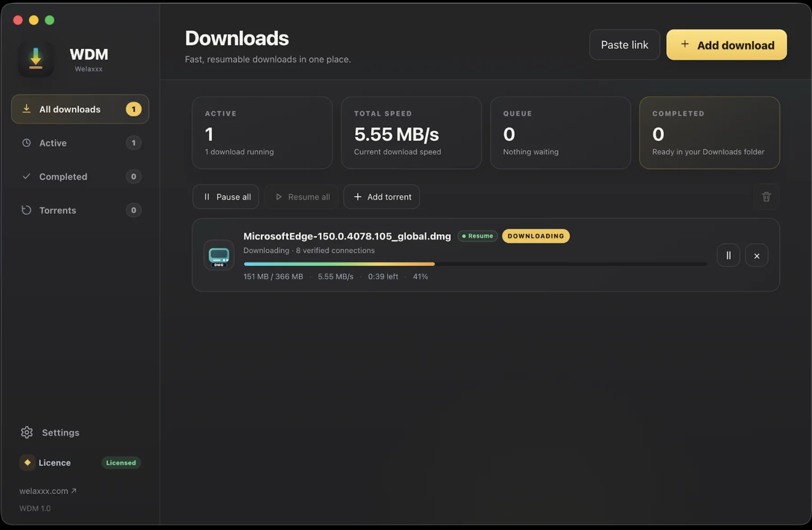
Task: Click the Queue stat card
Action: click(x=560, y=133)
